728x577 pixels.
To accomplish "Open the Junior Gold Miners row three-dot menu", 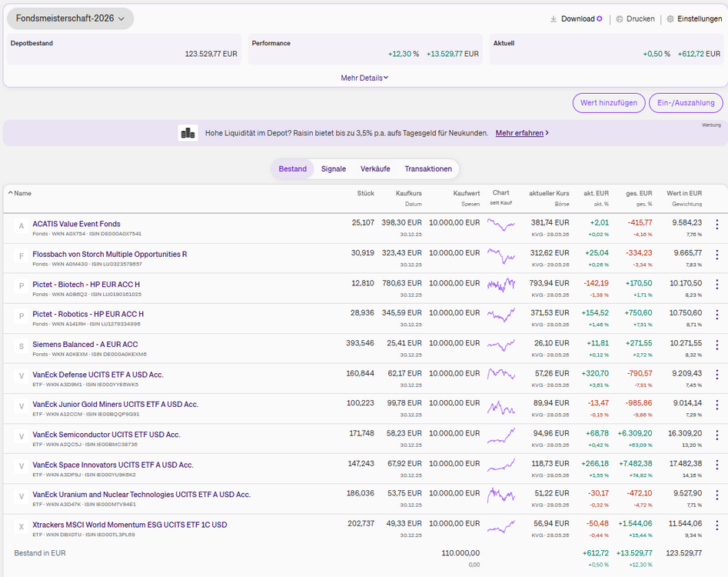I will [717, 405].
